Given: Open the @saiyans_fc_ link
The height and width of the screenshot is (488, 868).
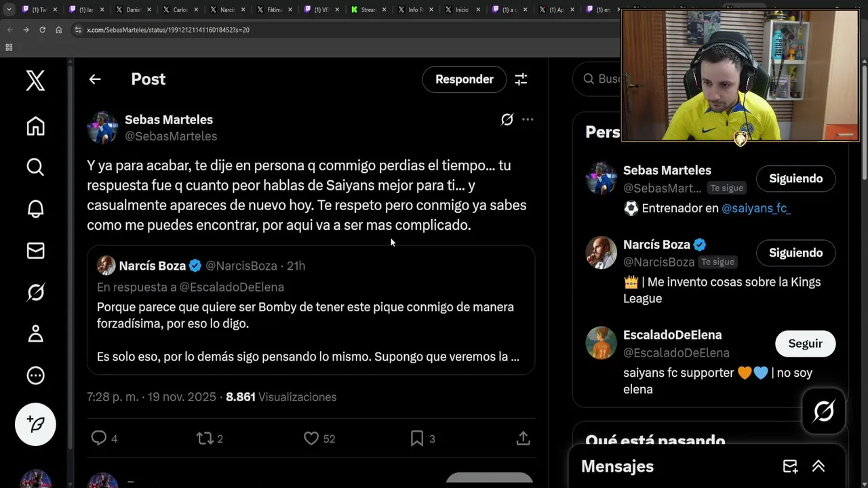Looking at the screenshot, I should (756, 208).
